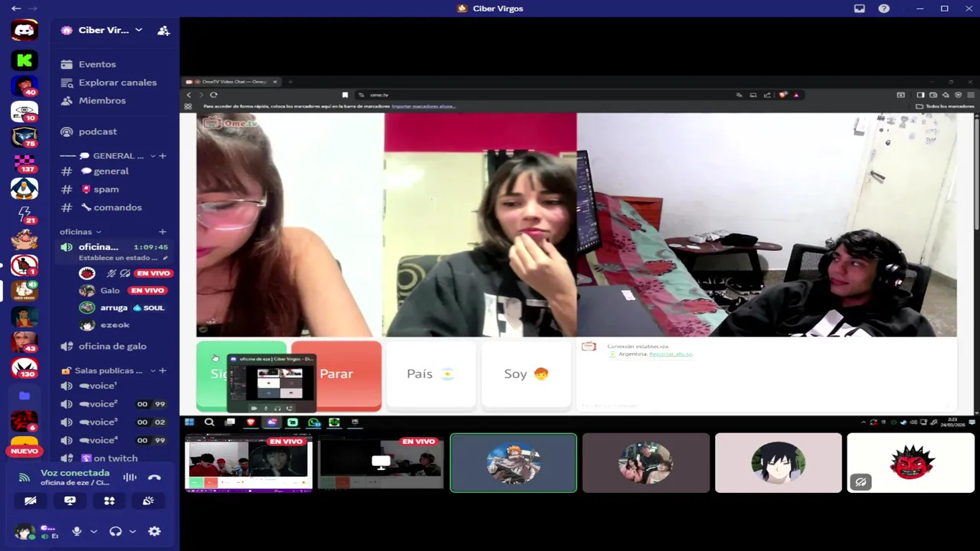Open the penguin server icon
980x551 pixels.
24,188
